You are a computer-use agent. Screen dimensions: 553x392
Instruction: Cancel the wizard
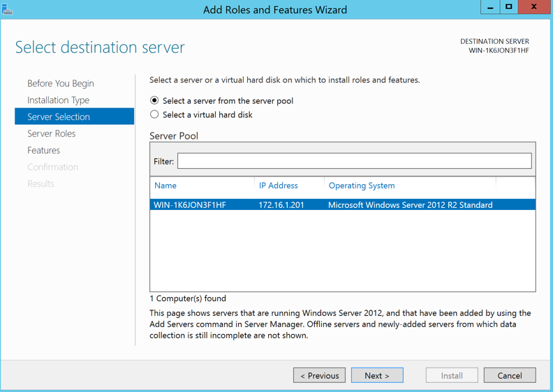(509, 375)
